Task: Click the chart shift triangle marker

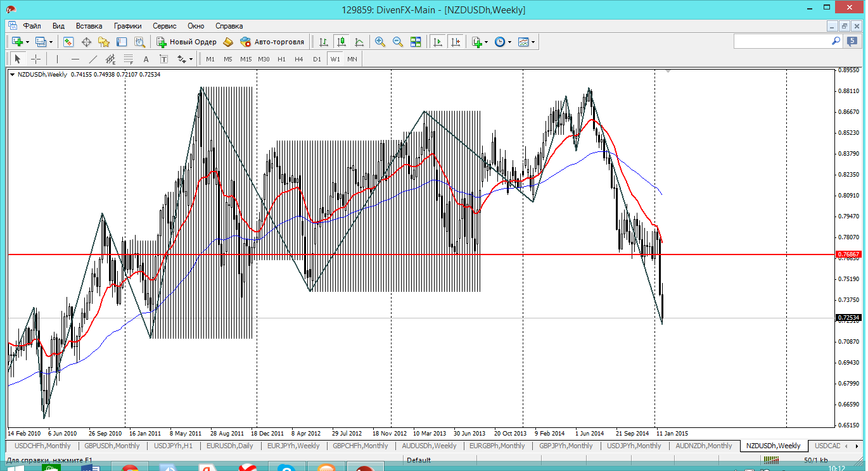Action: [x=668, y=72]
